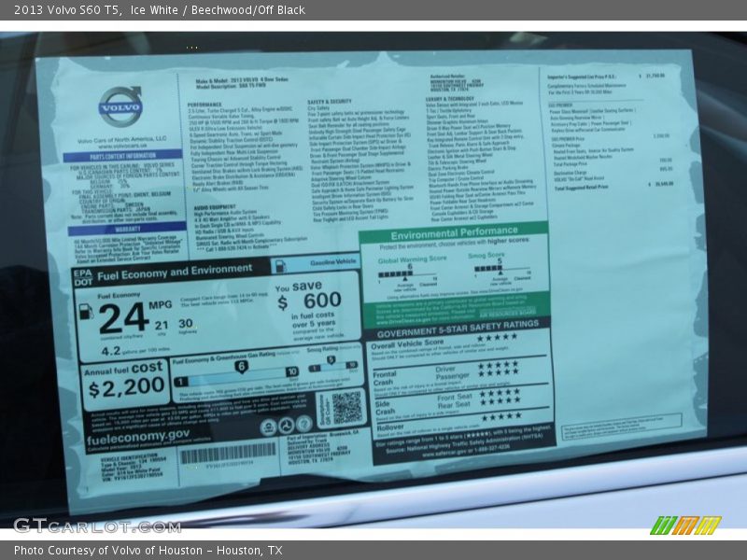Click the barcode below fueleconomy.gov
Viewport: 747px width, 560px height.
(228, 455)
